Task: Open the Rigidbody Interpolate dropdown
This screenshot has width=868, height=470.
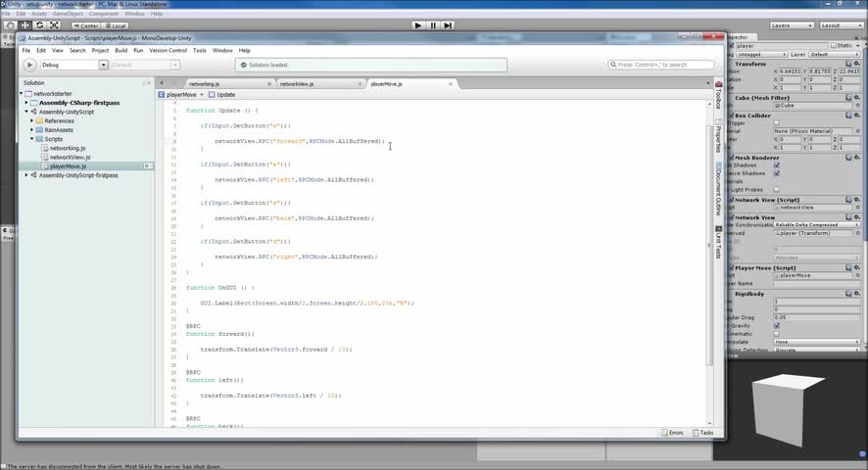Action: pyautogui.click(x=816, y=342)
